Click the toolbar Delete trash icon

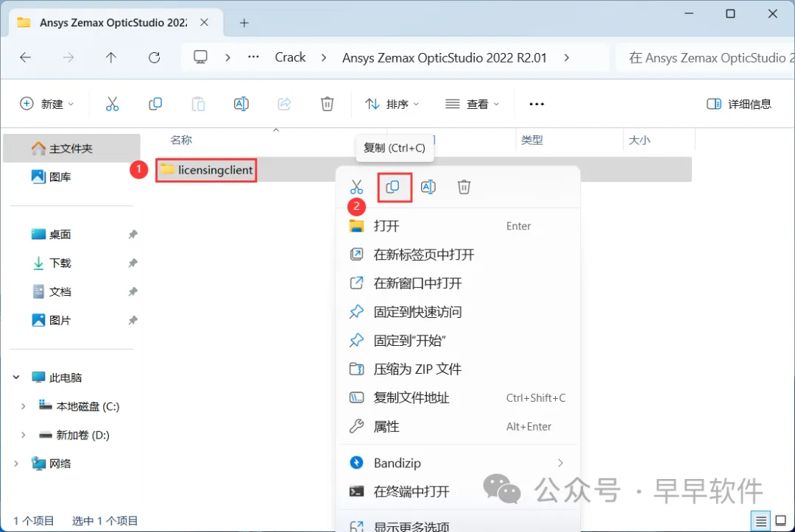(328, 104)
